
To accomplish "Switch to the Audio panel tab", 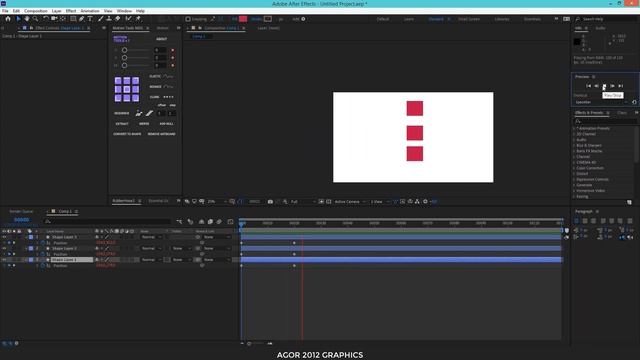I will coord(600,28).
